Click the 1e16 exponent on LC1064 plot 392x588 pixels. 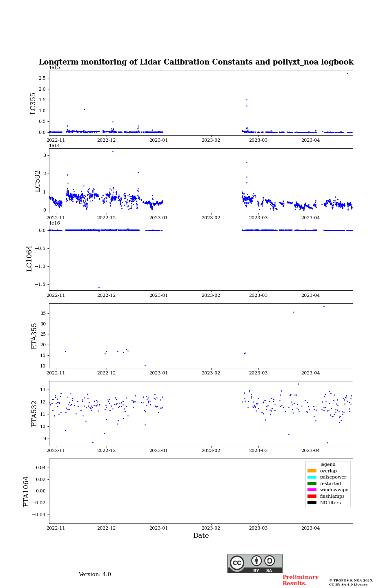coord(55,223)
